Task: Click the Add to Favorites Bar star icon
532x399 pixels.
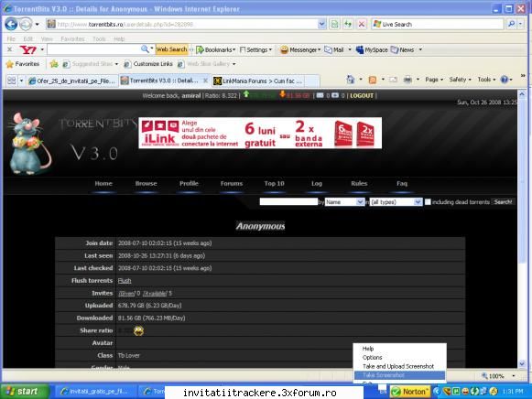Action: [54, 64]
